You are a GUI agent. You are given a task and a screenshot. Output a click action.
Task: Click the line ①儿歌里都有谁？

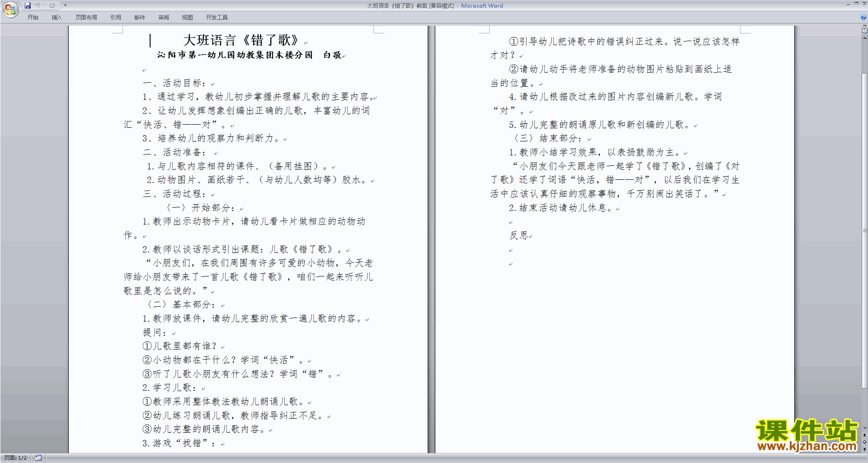coord(180,346)
